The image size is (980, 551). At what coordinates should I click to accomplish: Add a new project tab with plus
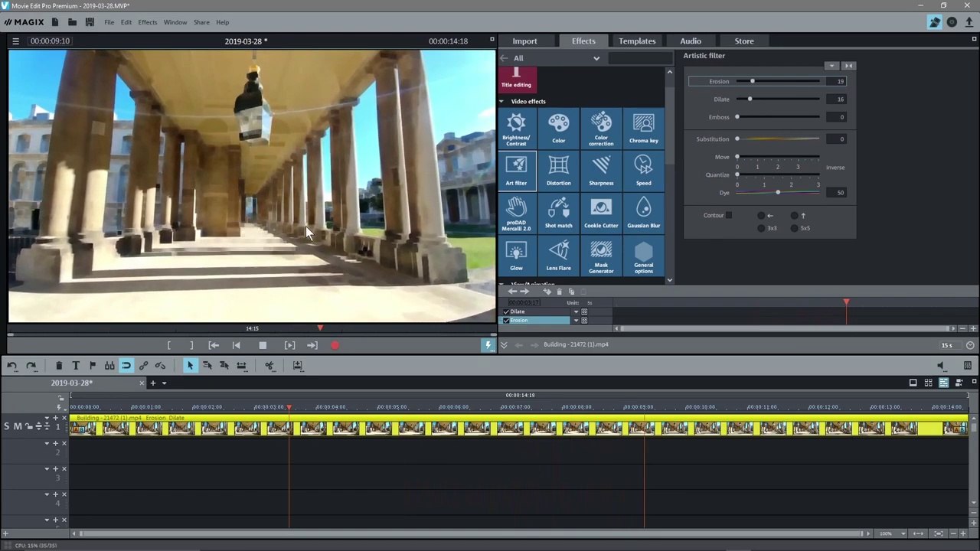pos(153,383)
